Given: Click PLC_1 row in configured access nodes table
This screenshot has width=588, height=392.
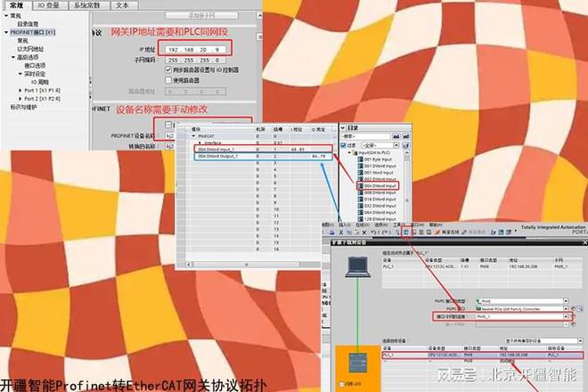Looking at the screenshot, I should (x=483, y=266).
